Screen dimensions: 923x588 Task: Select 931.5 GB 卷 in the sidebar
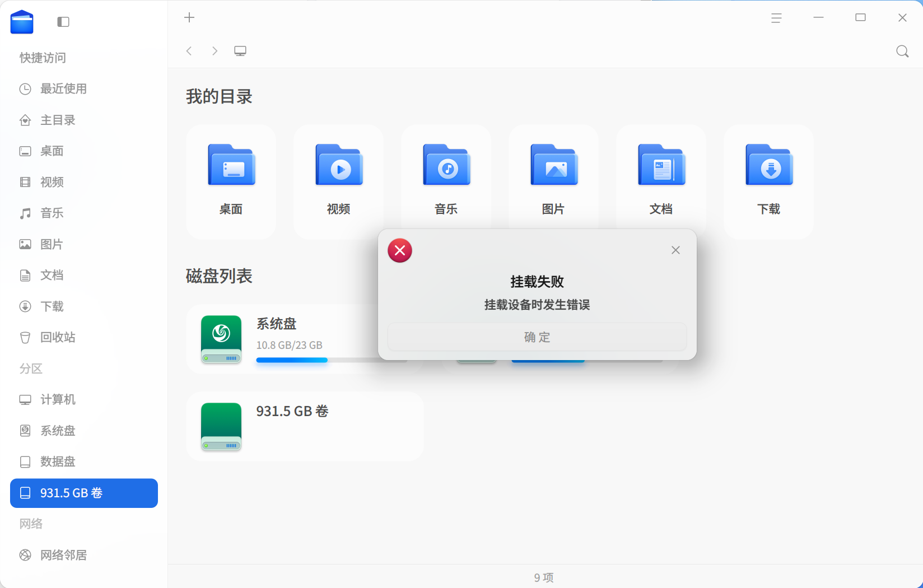84,493
